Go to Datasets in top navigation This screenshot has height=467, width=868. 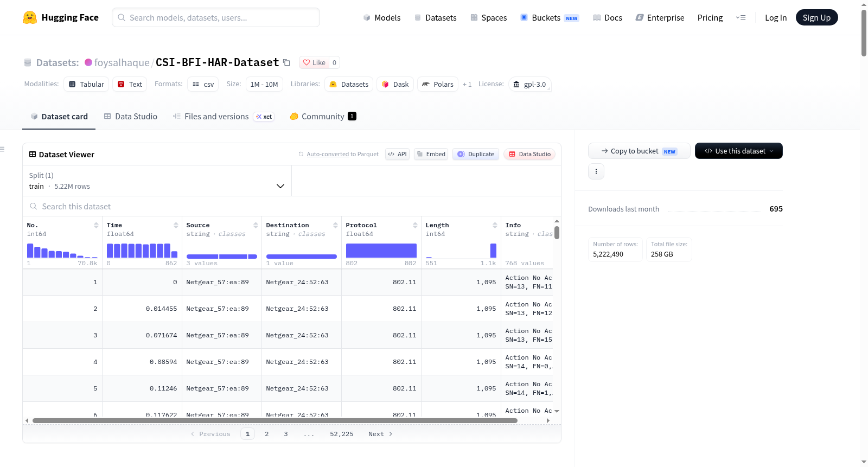point(435,18)
